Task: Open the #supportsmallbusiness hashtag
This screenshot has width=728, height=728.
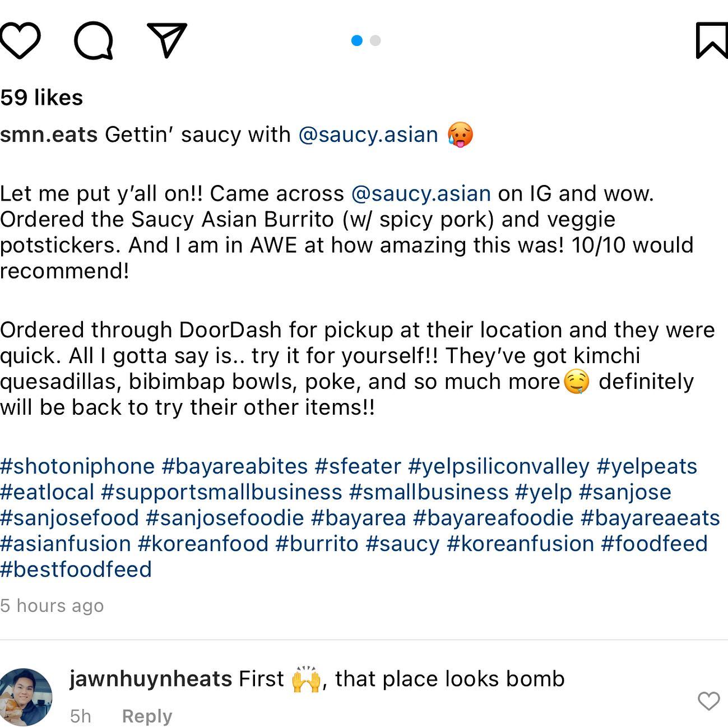Action: [221, 492]
